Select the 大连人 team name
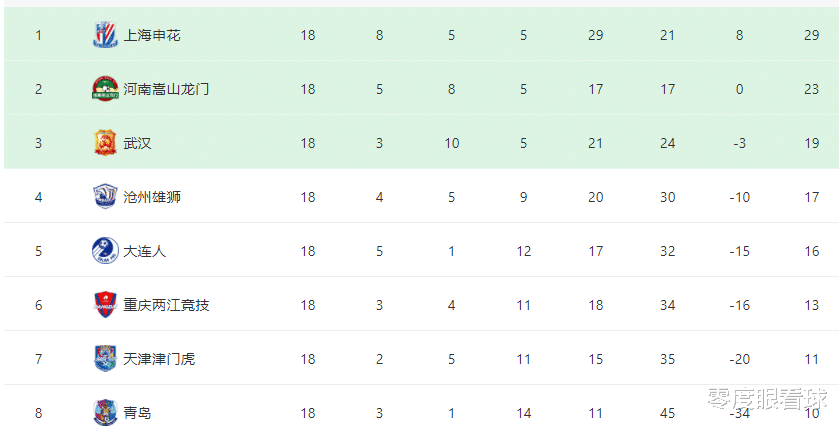Image resolution: width=839 pixels, height=426 pixels. tap(144, 251)
